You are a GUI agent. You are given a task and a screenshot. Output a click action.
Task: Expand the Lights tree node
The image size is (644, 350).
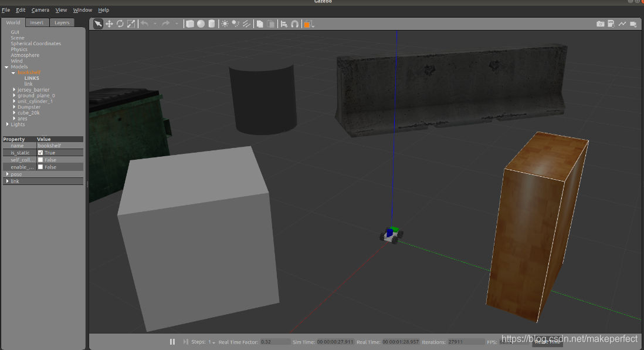pos(7,124)
